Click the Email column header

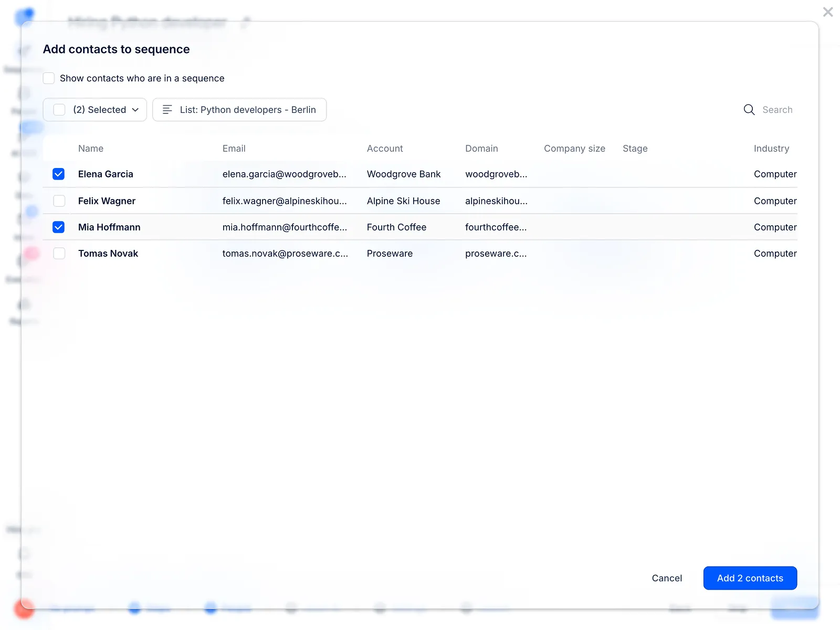point(234,149)
